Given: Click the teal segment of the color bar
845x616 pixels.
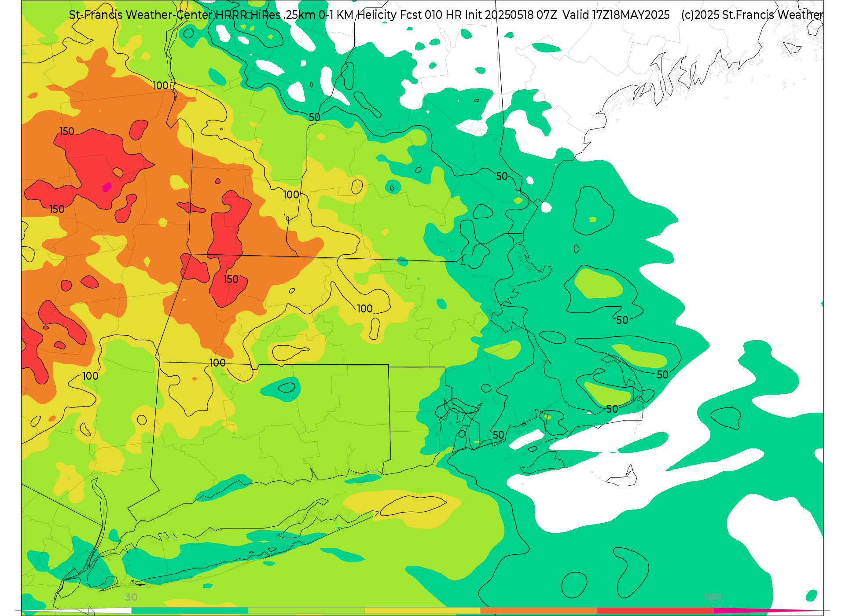Looking at the screenshot, I should [x=190, y=610].
